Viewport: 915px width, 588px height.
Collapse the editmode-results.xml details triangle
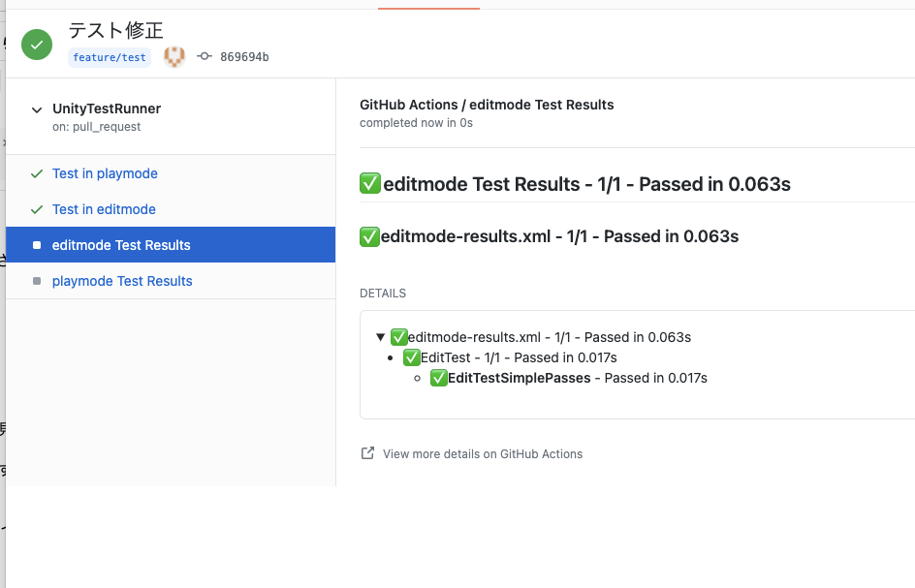click(x=381, y=338)
